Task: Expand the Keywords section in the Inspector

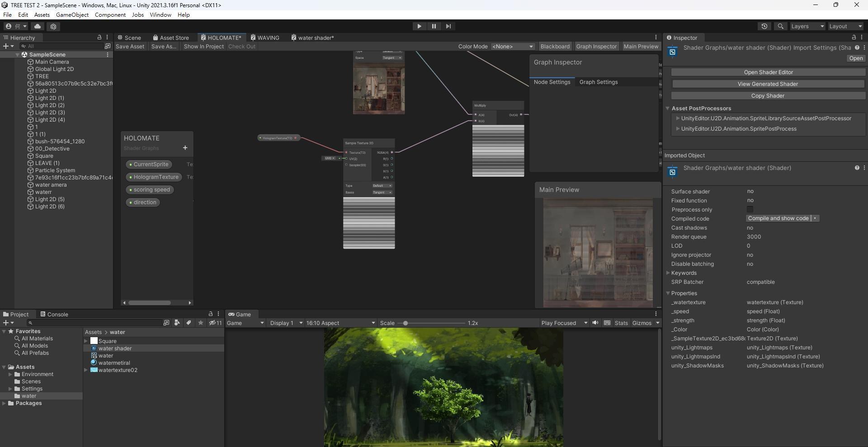Action: click(668, 273)
